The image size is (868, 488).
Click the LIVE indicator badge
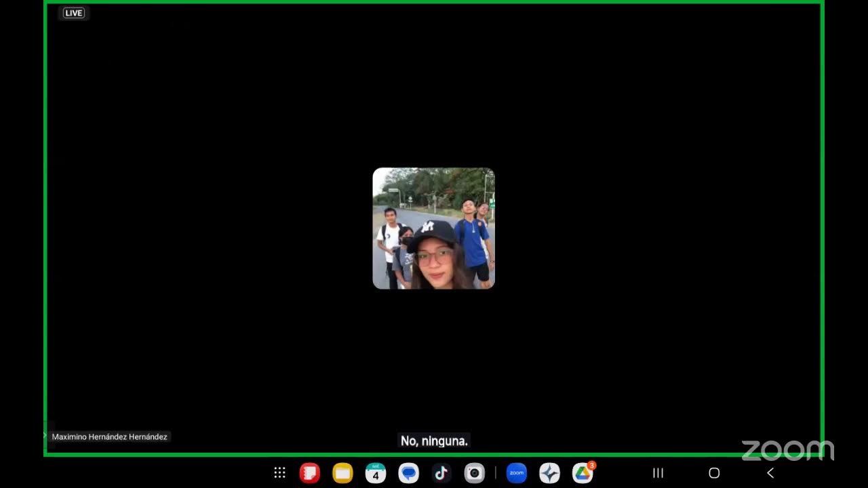tap(74, 13)
